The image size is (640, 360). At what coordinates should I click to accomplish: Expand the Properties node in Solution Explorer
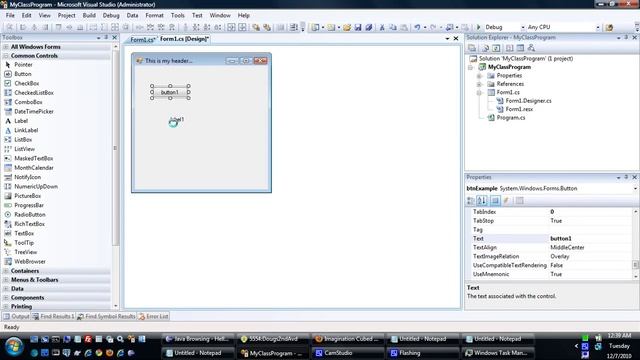480,76
